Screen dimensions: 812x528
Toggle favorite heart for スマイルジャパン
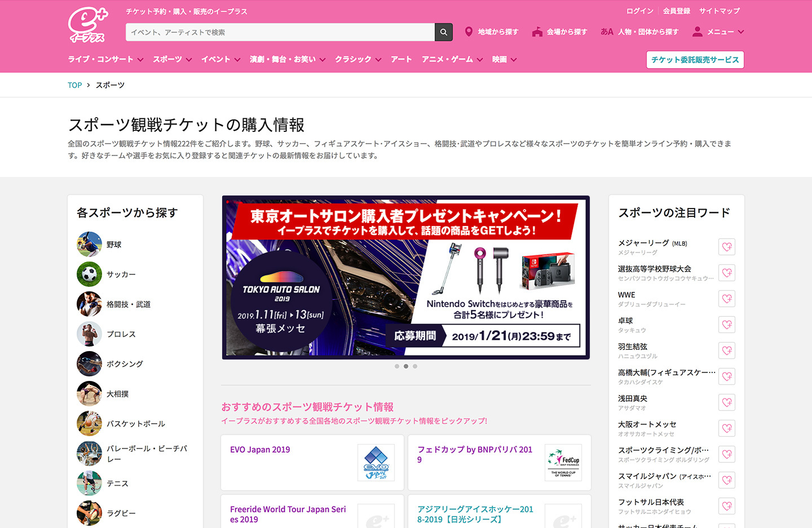point(727,480)
